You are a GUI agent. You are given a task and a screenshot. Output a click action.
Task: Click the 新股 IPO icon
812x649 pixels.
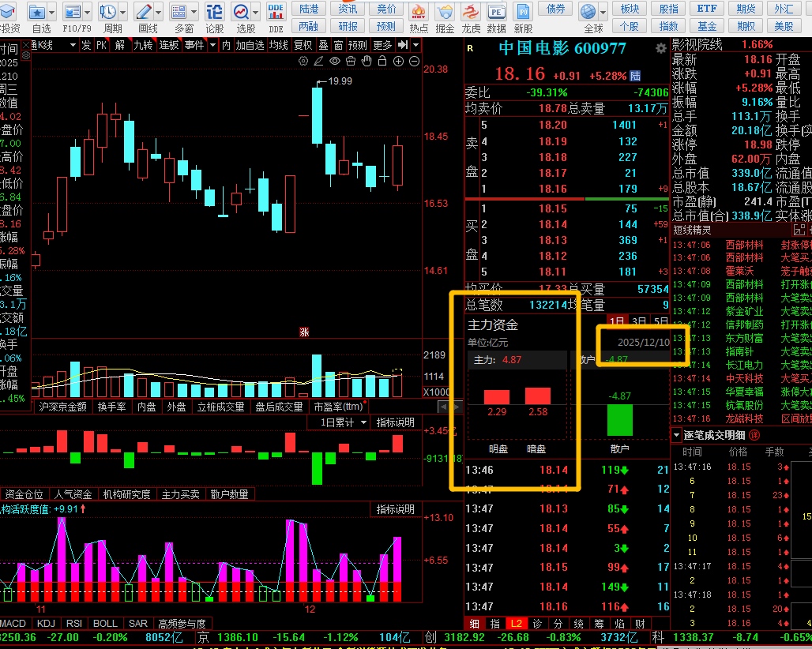(x=523, y=11)
